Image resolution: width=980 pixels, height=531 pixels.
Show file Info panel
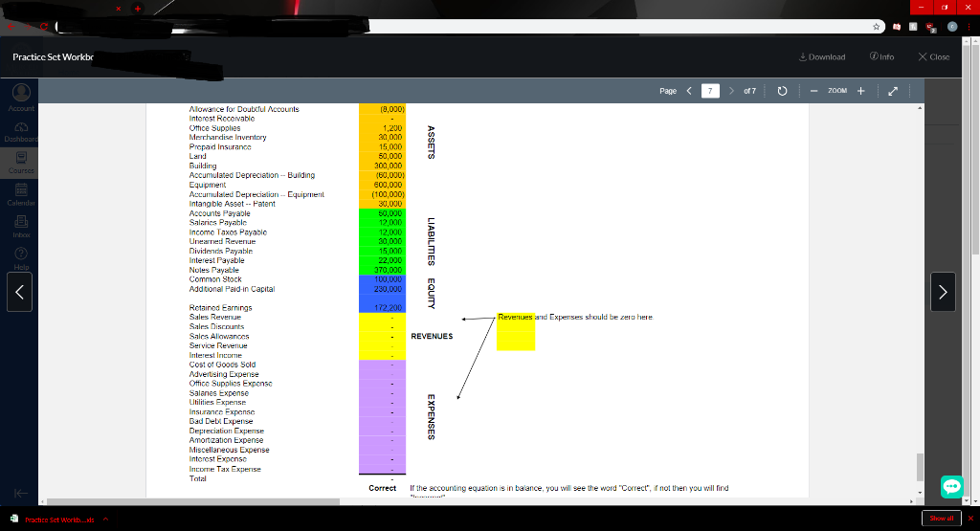click(881, 56)
